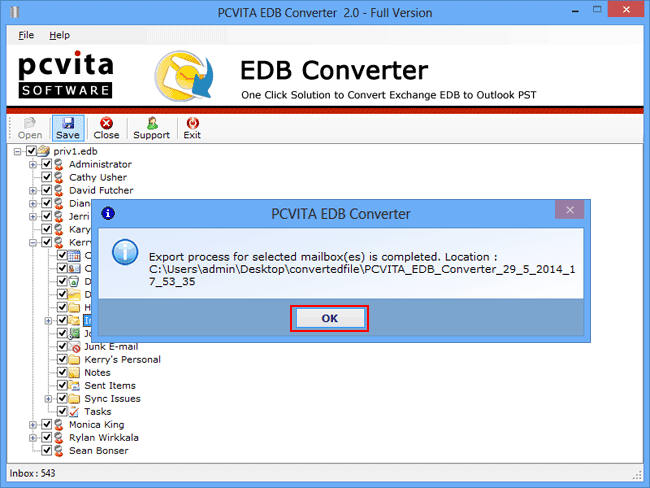The width and height of the screenshot is (650, 488).
Task: Click the priv1.edb database icon
Action: click(44, 151)
